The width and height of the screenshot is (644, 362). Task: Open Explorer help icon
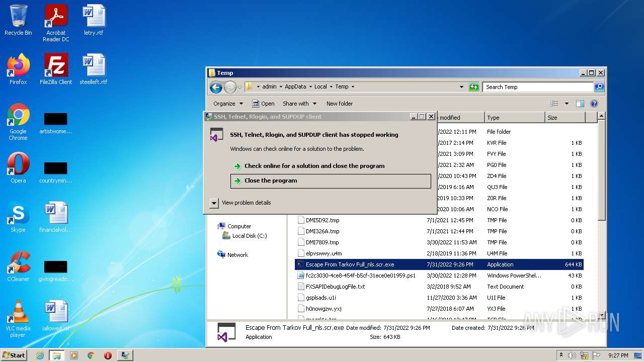(594, 104)
